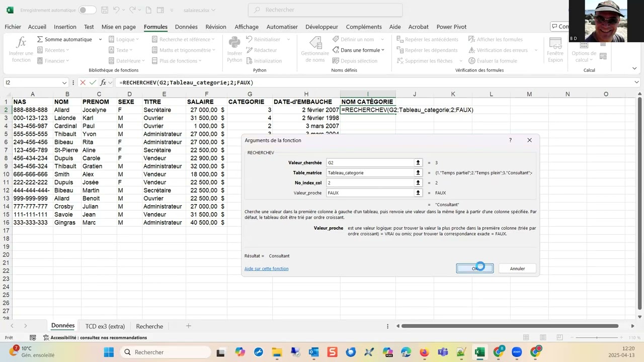Open Plus de fonctions dropdown

coord(177,61)
